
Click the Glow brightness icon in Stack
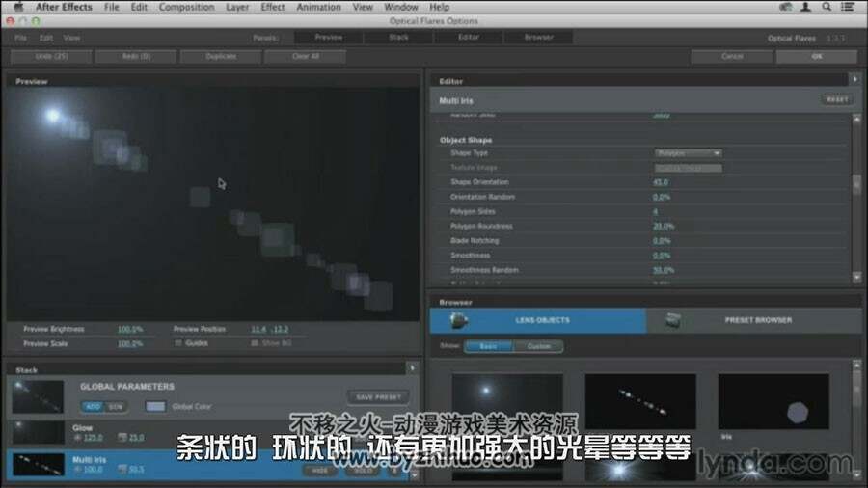coord(77,438)
